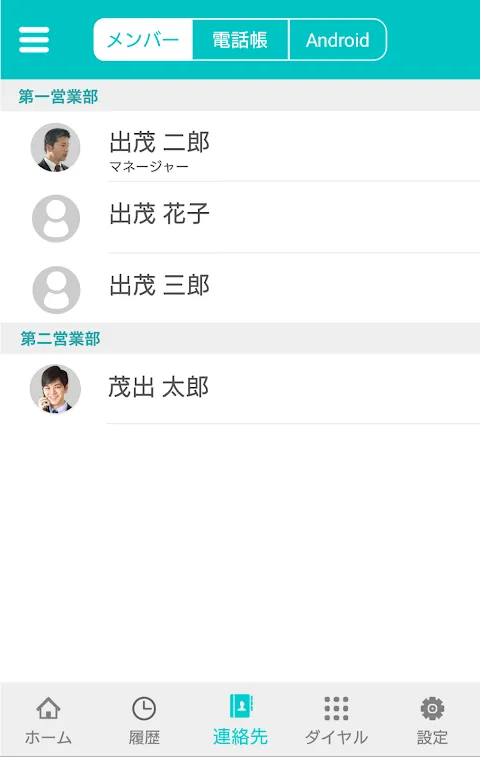The width and height of the screenshot is (480, 757).
Task: Switch to the メンバー tab
Action: tap(143, 40)
